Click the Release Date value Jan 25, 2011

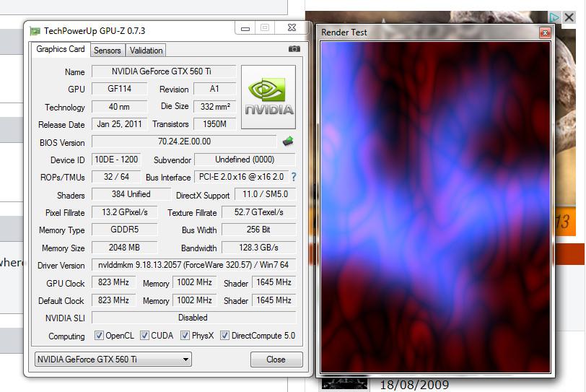(x=119, y=124)
